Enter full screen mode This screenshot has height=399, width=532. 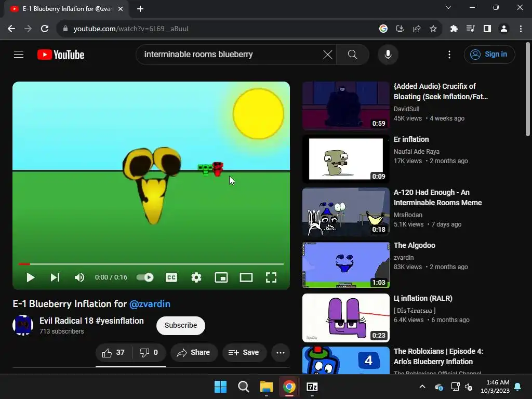tap(271, 277)
